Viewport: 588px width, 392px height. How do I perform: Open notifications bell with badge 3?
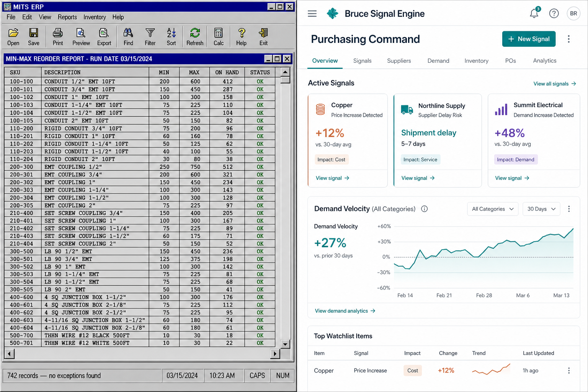click(x=534, y=13)
